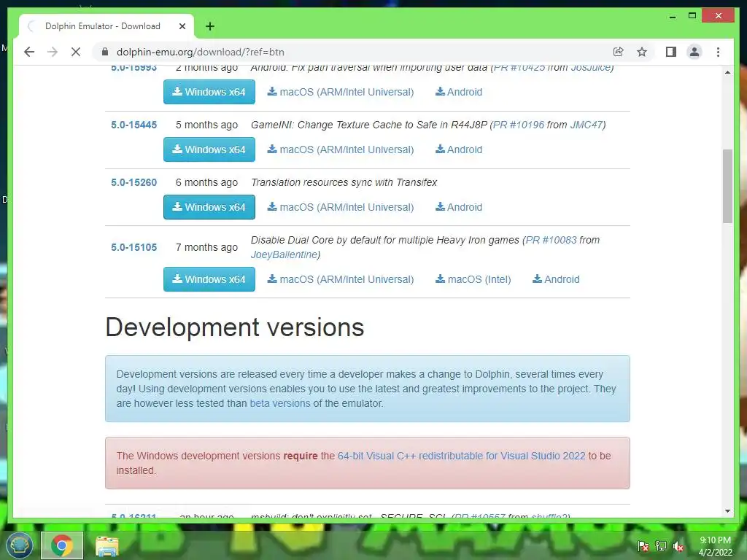This screenshot has height=560, width=747.
Task: Open a new browser tab
Action: [x=209, y=26]
